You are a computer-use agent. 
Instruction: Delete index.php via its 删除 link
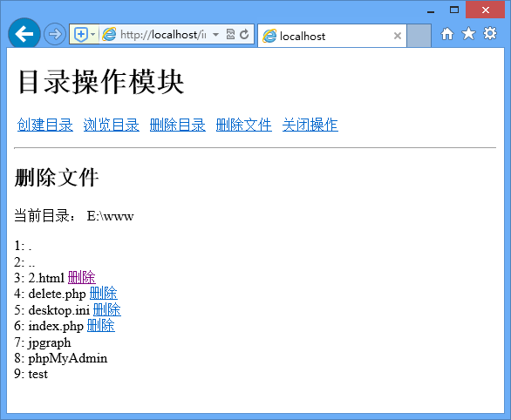(x=101, y=326)
